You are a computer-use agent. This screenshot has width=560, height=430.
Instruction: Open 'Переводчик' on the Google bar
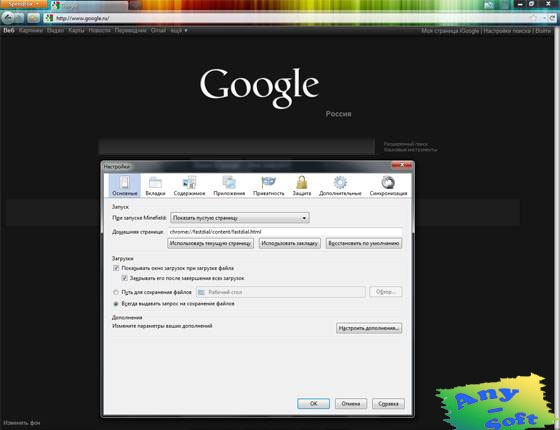click(130, 31)
